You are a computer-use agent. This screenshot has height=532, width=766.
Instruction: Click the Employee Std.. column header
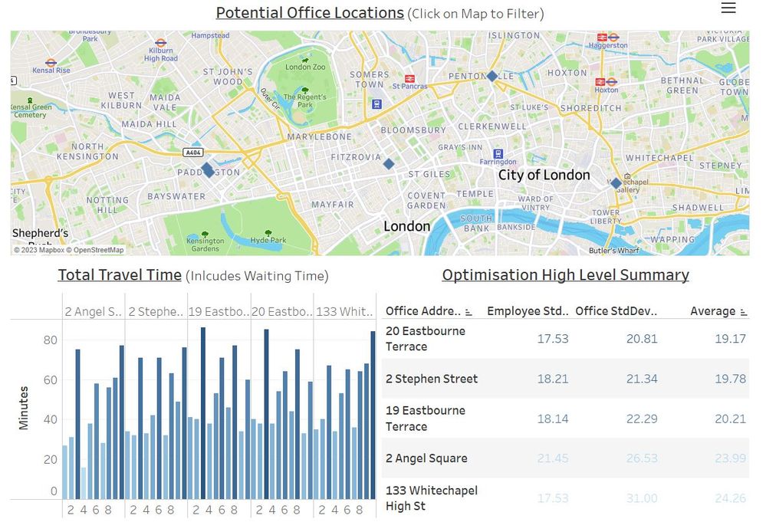528,311
